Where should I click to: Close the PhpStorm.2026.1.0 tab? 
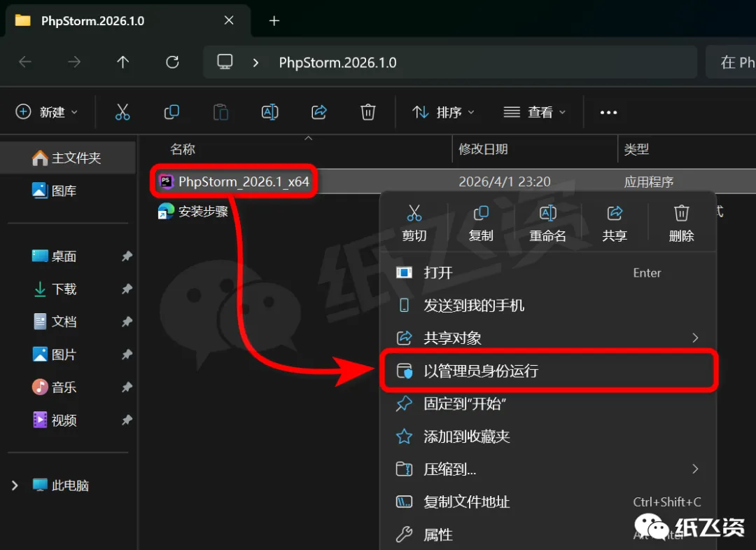coord(229,20)
